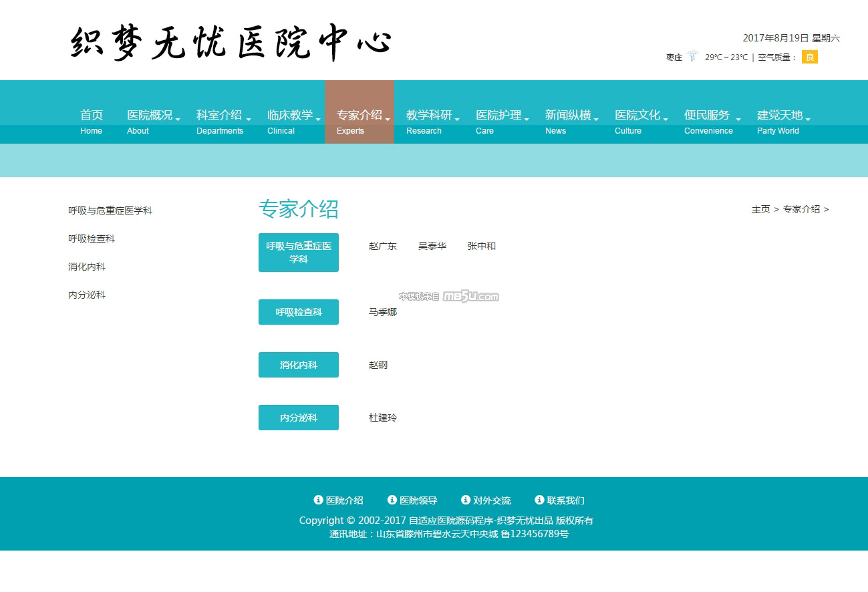Select 呼吸检查科 in the left sidebar
This screenshot has height=592, width=868.
tap(92, 239)
